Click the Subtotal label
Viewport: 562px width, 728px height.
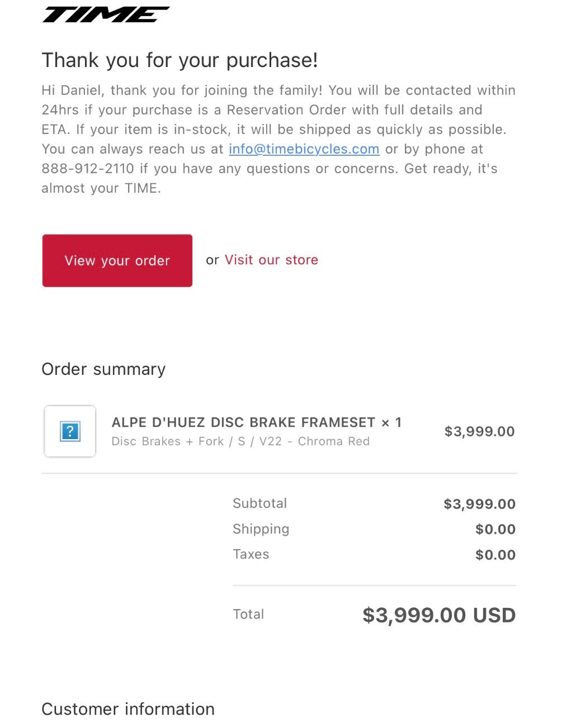coord(259,503)
